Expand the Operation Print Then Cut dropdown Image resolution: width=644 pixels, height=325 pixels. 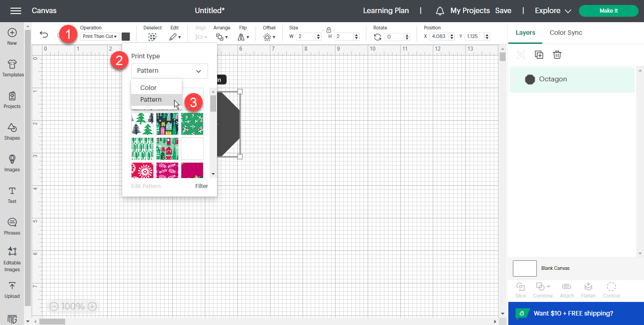(x=99, y=37)
